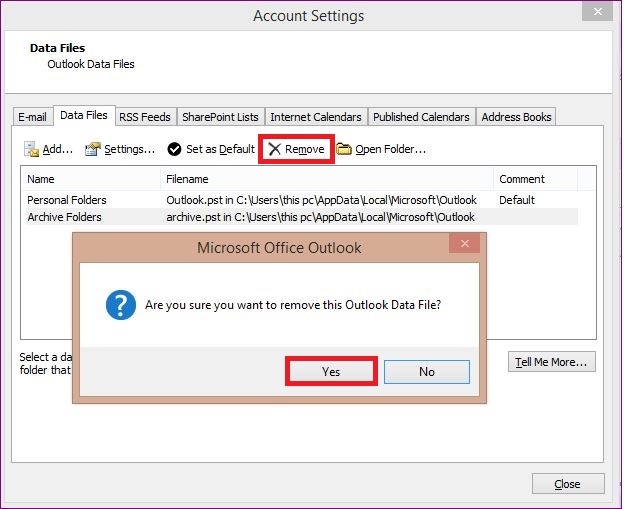The image size is (624, 509).
Task: Sort by the Name column header
Action: tap(93, 179)
